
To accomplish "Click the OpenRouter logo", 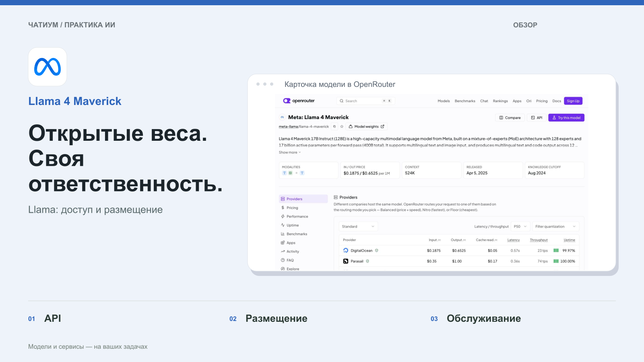I will tap(299, 101).
